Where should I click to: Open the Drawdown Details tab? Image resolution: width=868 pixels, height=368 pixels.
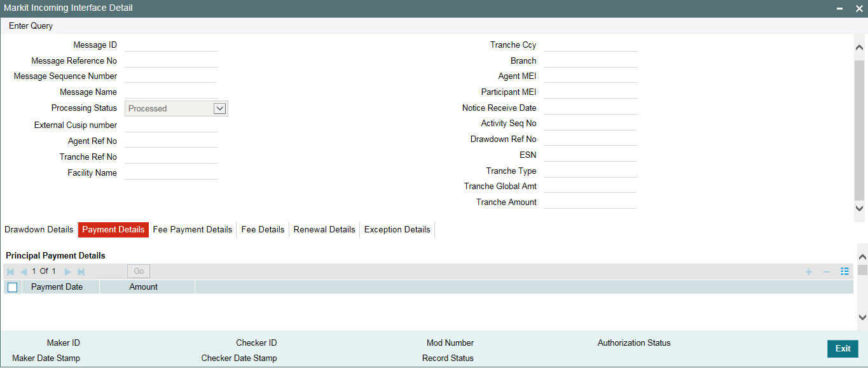(x=39, y=229)
